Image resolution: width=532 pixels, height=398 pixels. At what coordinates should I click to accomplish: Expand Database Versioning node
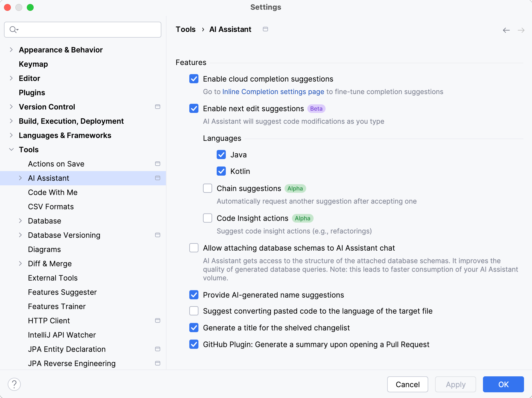[x=20, y=235]
